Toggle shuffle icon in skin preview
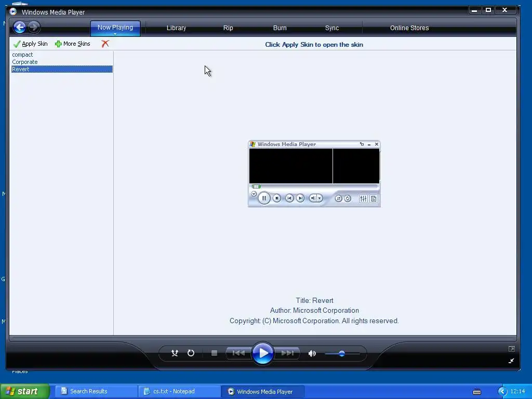 338,198
